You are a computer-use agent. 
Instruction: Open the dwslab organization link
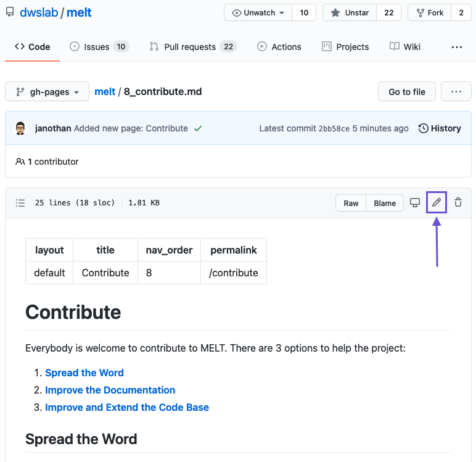point(39,12)
